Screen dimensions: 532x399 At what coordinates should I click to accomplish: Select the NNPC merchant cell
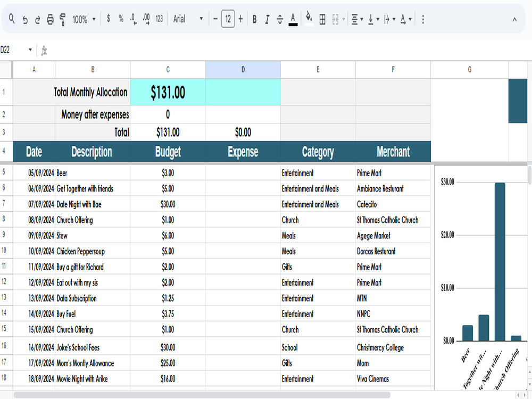[393, 314]
